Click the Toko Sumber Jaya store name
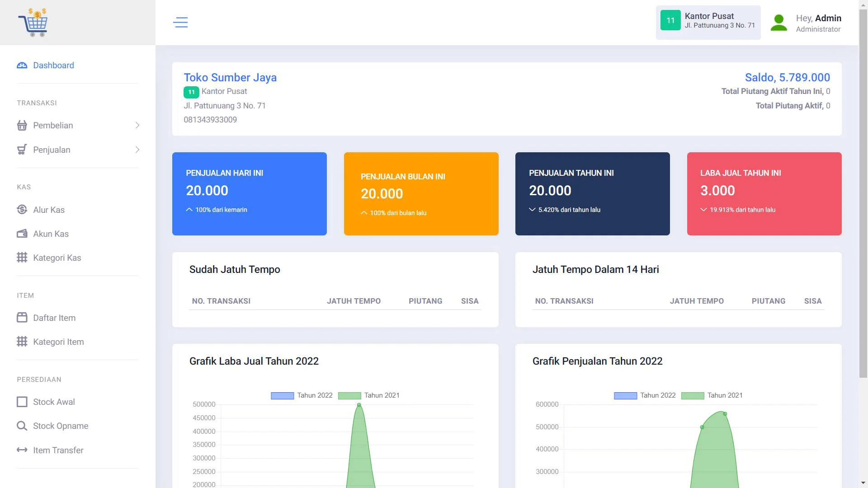 pyautogui.click(x=231, y=77)
